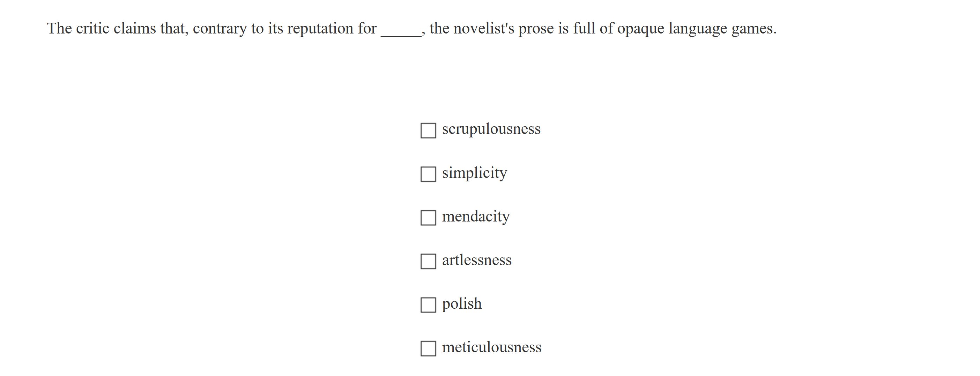Click the mendacity label text

click(476, 216)
